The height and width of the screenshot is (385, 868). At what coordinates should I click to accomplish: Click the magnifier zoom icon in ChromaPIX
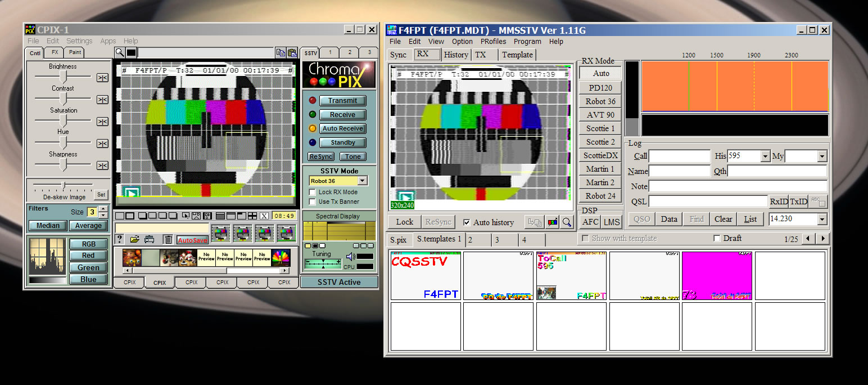pos(119,52)
